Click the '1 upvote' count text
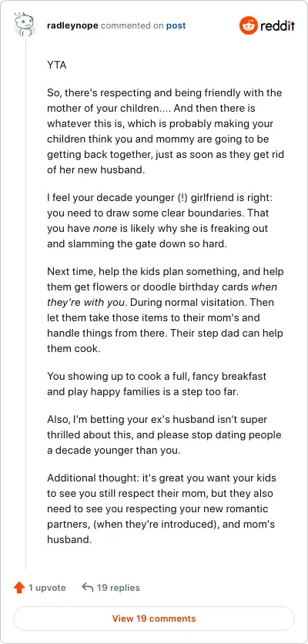 (x=47, y=588)
